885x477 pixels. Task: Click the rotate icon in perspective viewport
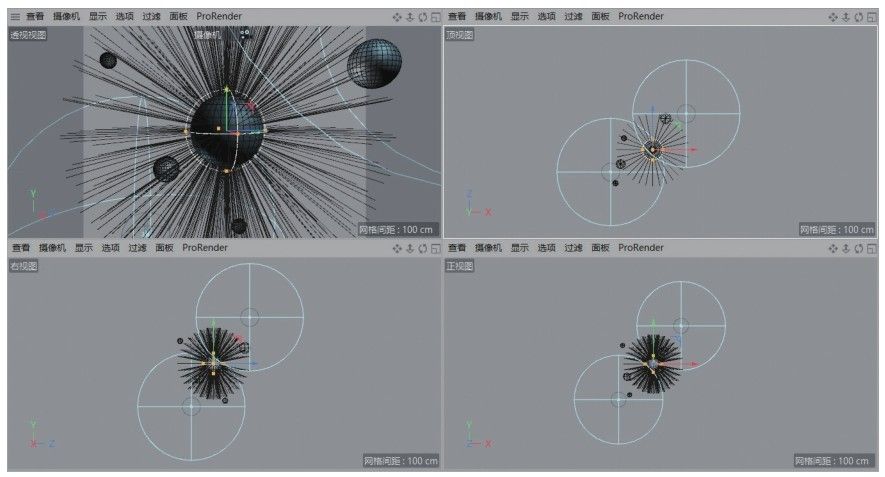click(x=423, y=17)
